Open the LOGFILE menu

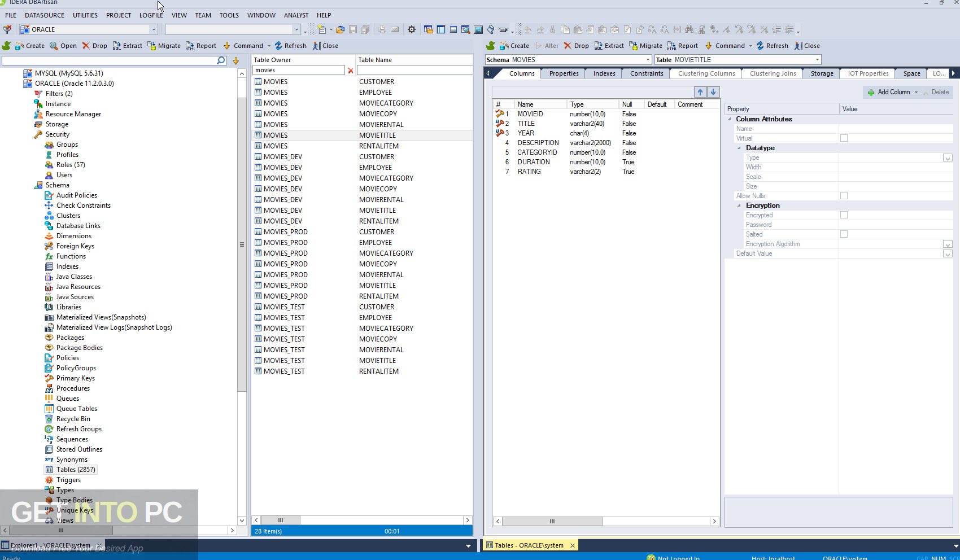[x=151, y=15]
